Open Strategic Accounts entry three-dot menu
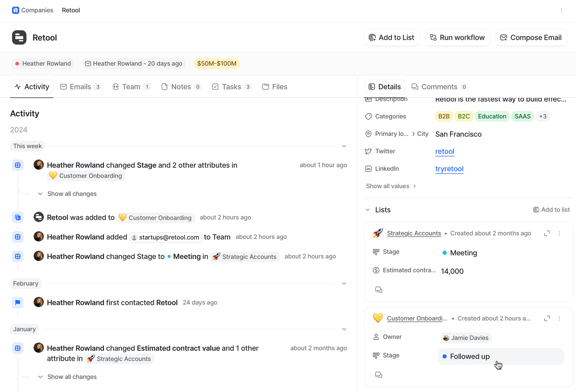This screenshot has width=576, height=392. (559, 233)
